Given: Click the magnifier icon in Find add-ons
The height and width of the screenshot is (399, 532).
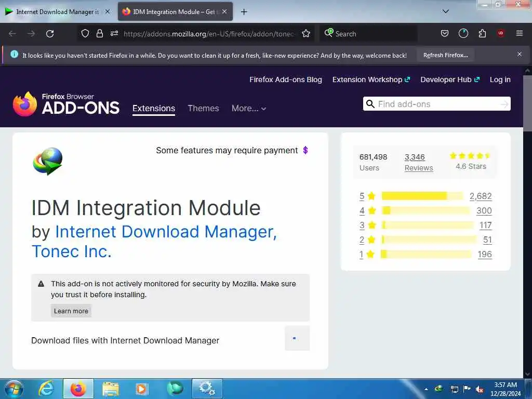Looking at the screenshot, I should (370, 104).
